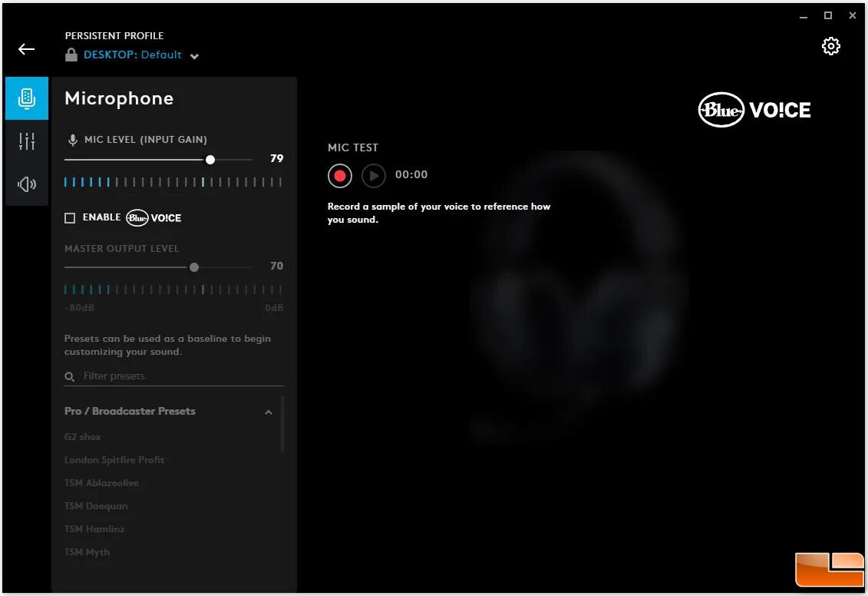This screenshot has height=596, width=868.
Task: Click the preset search magnifier icon
Action: tap(70, 376)
